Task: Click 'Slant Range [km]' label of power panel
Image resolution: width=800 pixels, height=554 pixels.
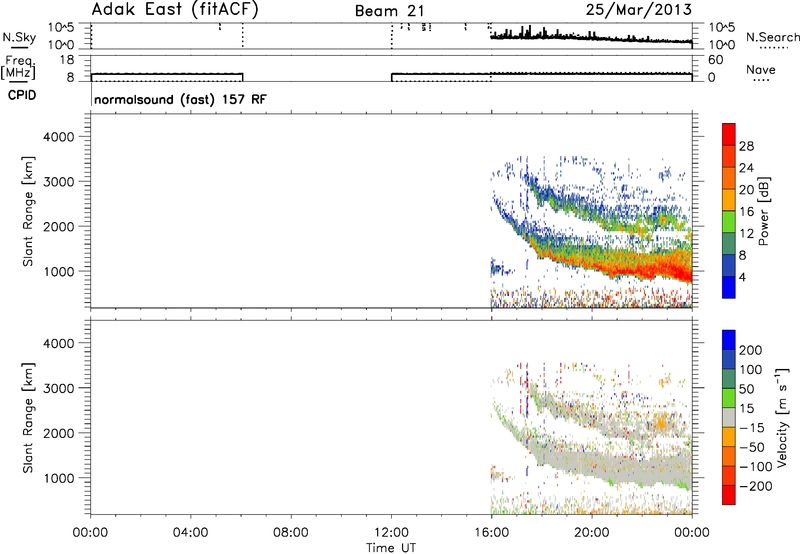Action: (x=28, y=211)
